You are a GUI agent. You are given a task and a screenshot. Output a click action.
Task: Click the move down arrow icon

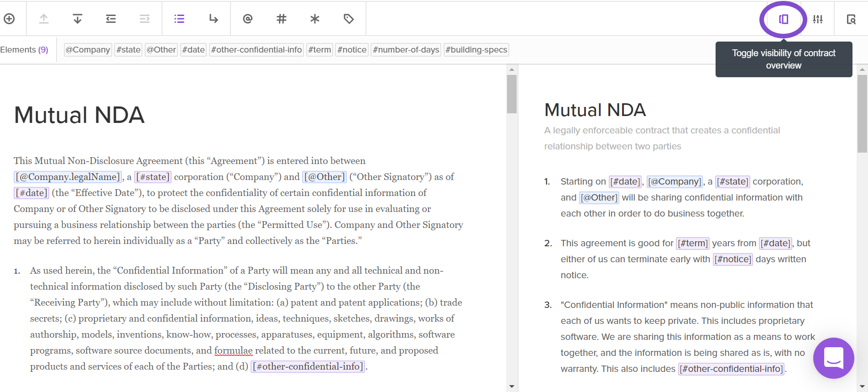(77, 19)
